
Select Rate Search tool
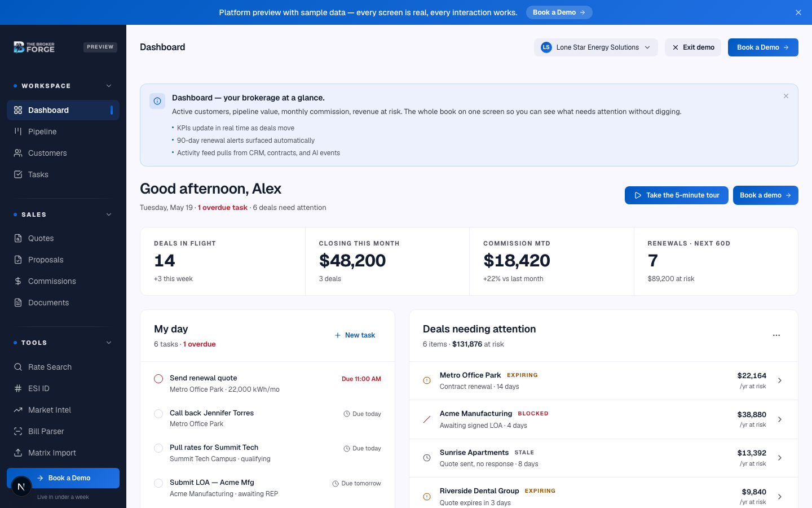click(x=63, y=367)
